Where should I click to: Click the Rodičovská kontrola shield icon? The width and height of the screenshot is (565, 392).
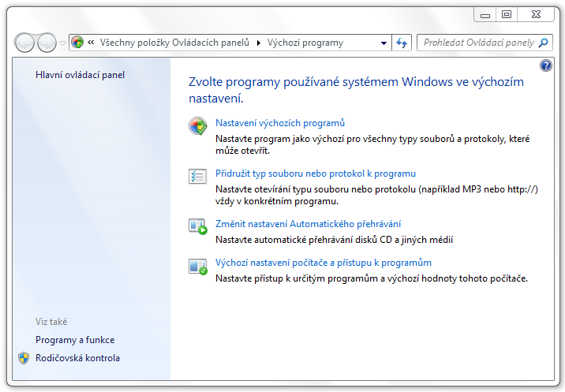tap(24, 358)
